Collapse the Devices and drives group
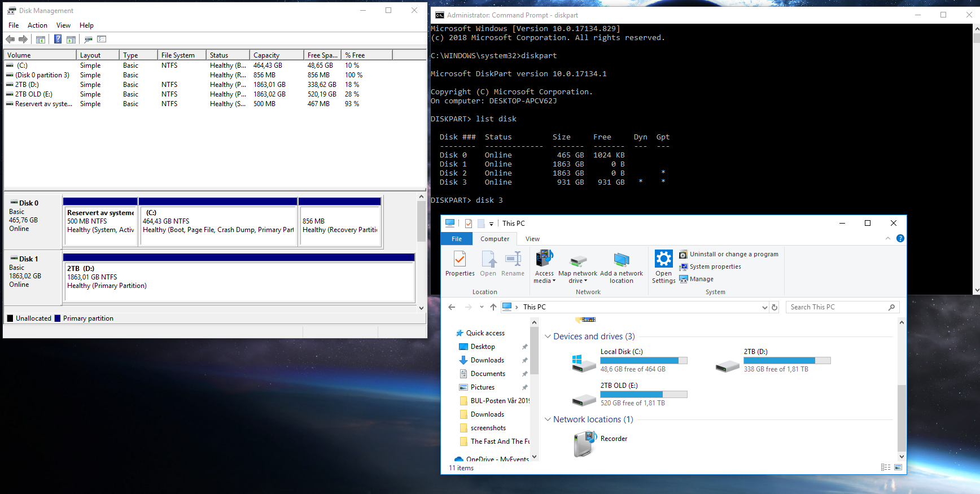The image size is (980, 494). [548, 336]
